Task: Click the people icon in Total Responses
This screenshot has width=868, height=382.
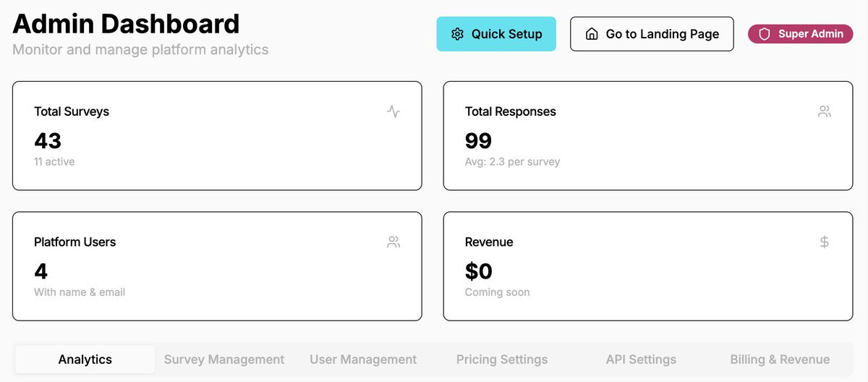Action: tap(825, 111)
